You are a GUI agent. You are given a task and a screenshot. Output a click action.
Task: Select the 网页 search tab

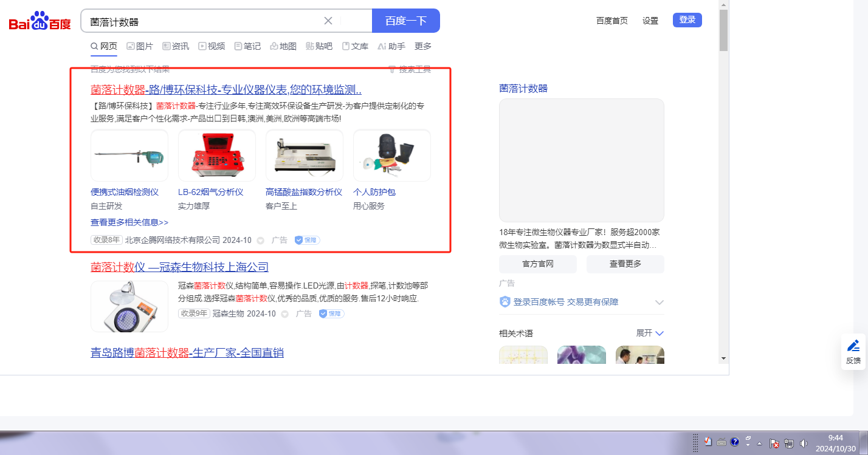104,46
